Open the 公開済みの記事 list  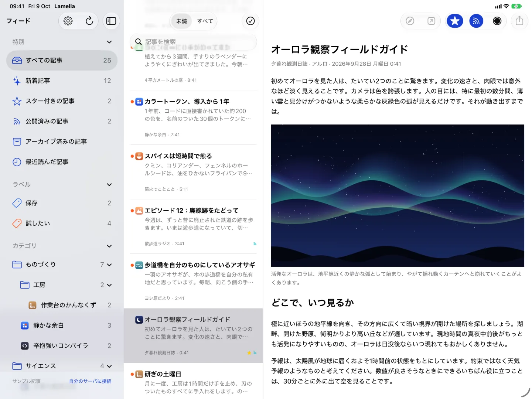click(62, 121)
